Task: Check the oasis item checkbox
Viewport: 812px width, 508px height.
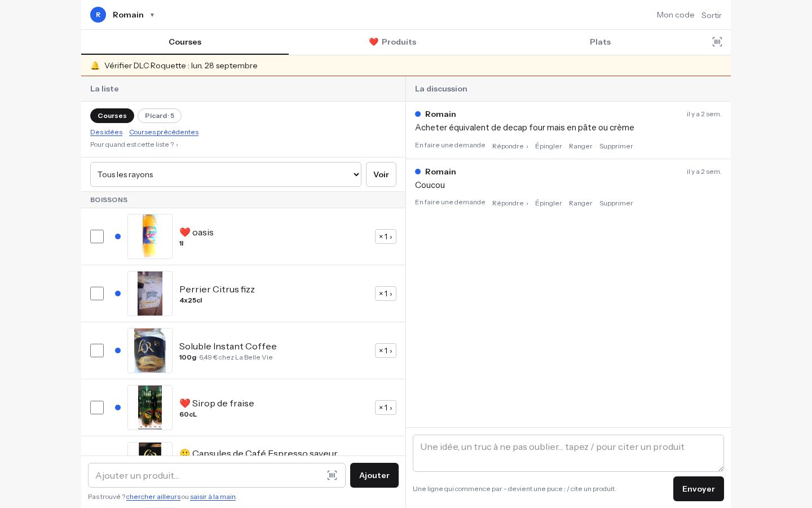Action: coord(97,237)
